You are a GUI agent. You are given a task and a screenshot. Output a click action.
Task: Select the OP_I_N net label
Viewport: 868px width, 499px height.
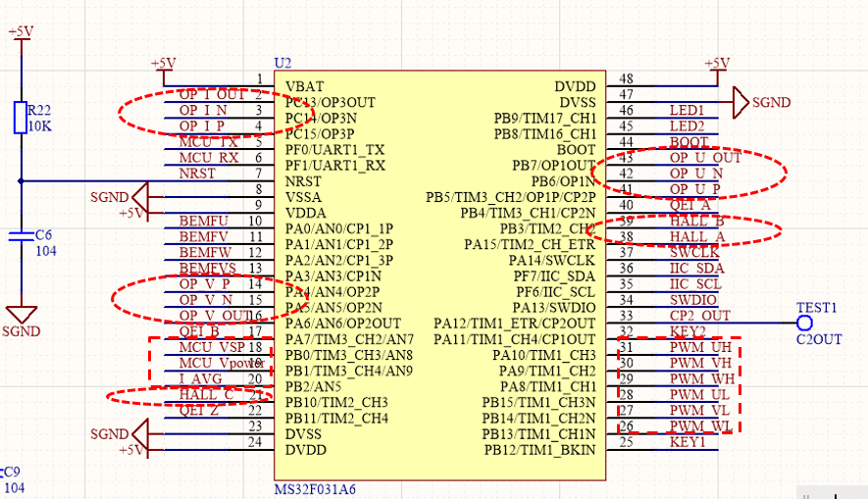pyautogui.click(x=203, y=110)
